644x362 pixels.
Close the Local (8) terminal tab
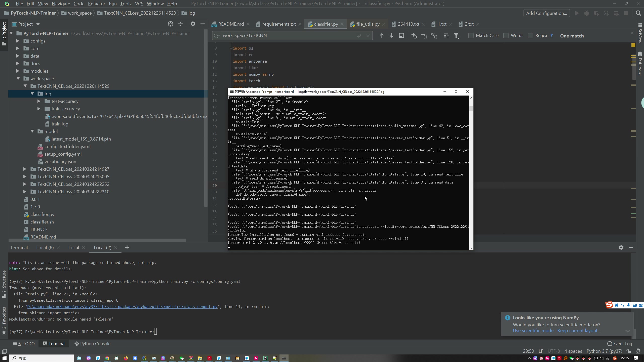point(58,248)
